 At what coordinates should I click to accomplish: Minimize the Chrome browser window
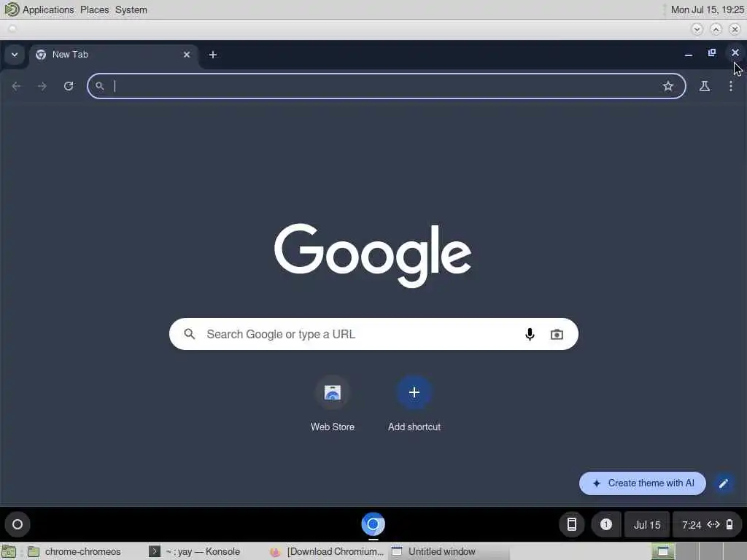689,54
